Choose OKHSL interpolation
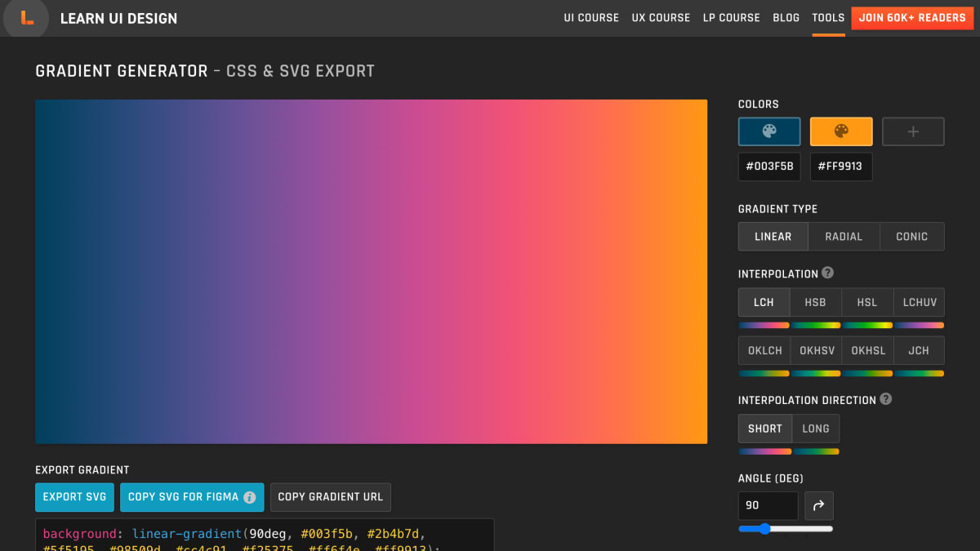Image resolution: width=980 pixels, height=551 pixels. (868, 350)
